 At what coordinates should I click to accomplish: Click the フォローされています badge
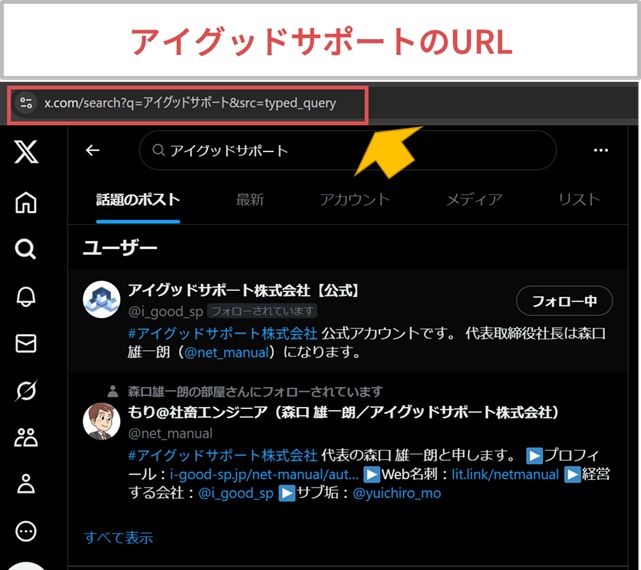(262, 311)
